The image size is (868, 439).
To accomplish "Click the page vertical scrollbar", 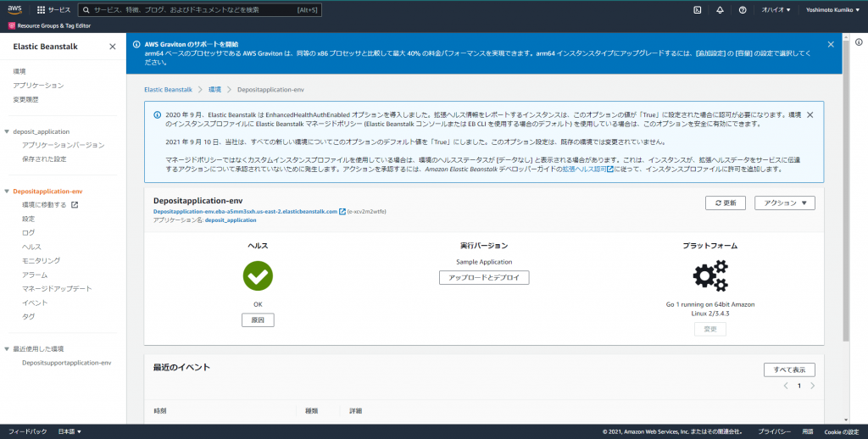I will pyautogui.click(x=846, y=190).
